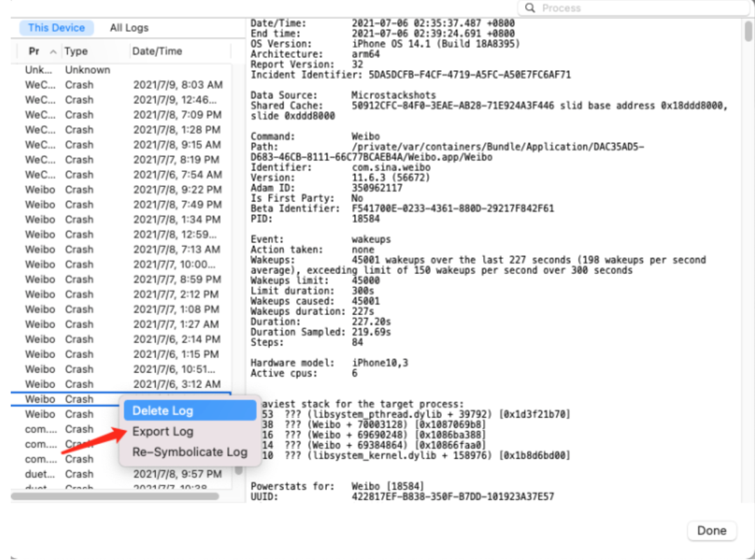
Task: Select WeC crash from 2021/7/7, 8:19 PM
Action: (x=121, y=159)
